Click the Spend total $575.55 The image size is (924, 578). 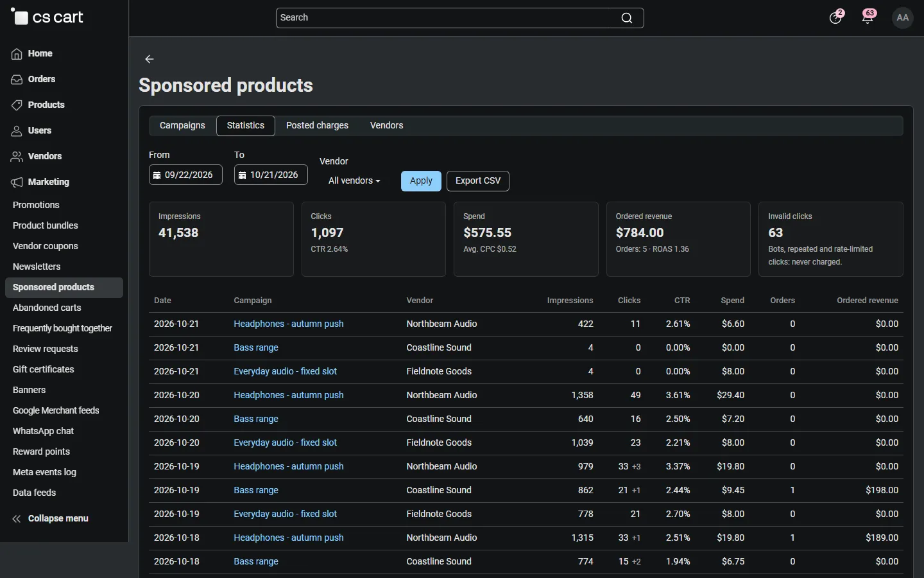coord(488,232)
